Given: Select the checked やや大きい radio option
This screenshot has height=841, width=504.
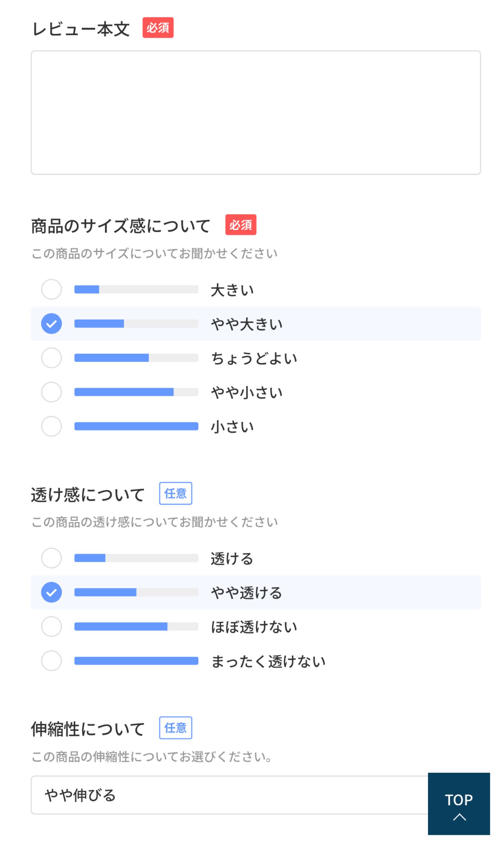Looking at the screenshot, I should pos(51,324).
